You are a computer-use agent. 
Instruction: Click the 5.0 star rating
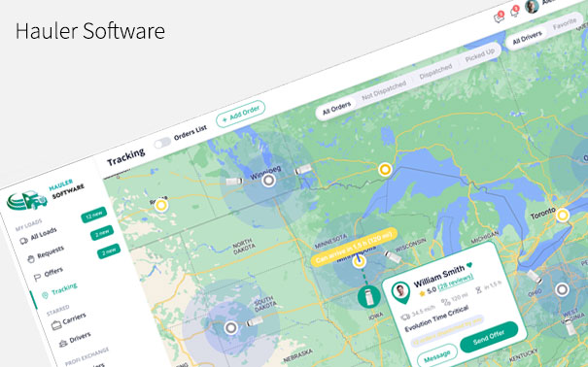(428, 291)
